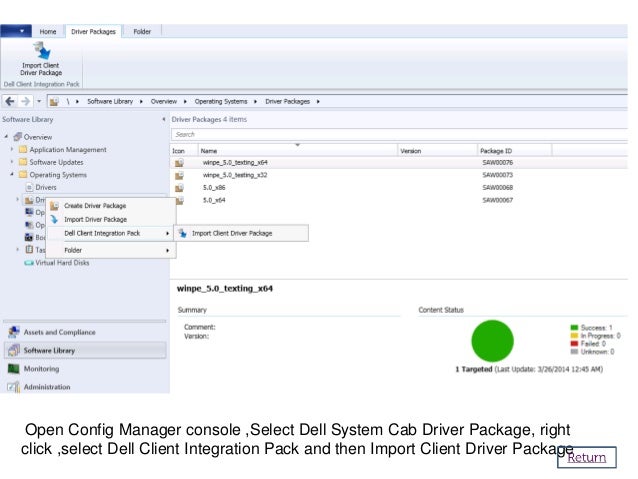Click the forward navigation arrow

pos(24,101)
